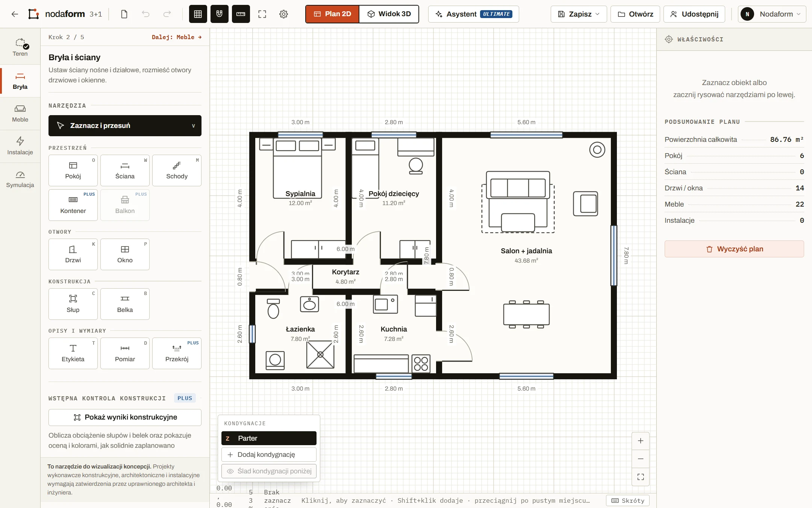The image size is (812, 508).
Task: Open the Nodaform account menu
Action: tap(772, 14)
